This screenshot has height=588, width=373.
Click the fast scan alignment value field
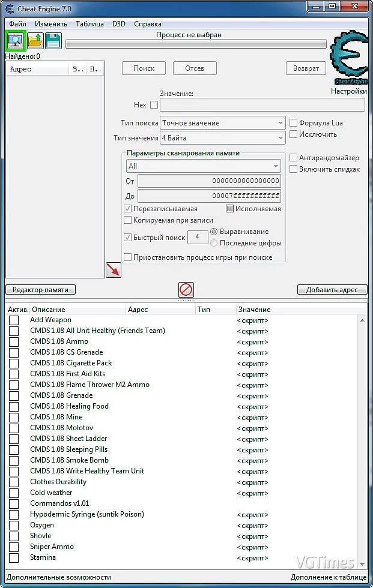(x=198, y=237)
